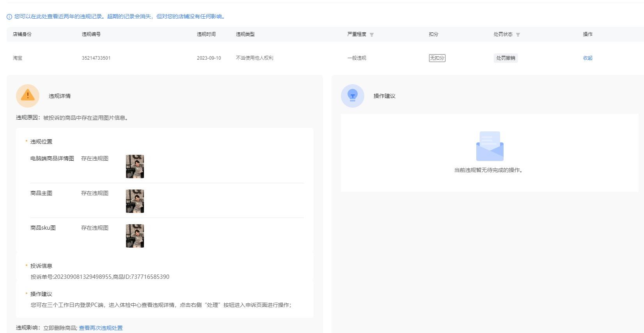Viewport: 644px width, 333px height.
Task: Collapse the record using 收起
Action: tap(587, 58)
